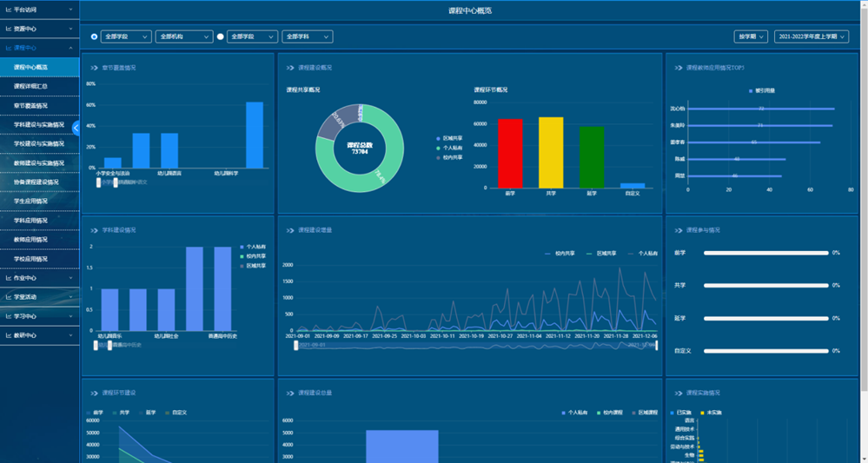Click the chart icon beside 学习中心
The image size is (868, 463).
(x=9, y=316)
